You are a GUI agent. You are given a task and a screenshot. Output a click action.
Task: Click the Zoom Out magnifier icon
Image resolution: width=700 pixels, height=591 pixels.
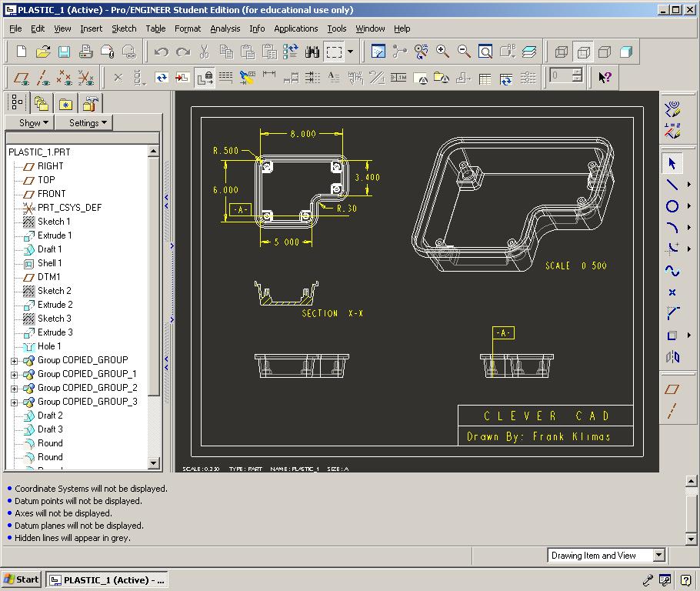464,52
